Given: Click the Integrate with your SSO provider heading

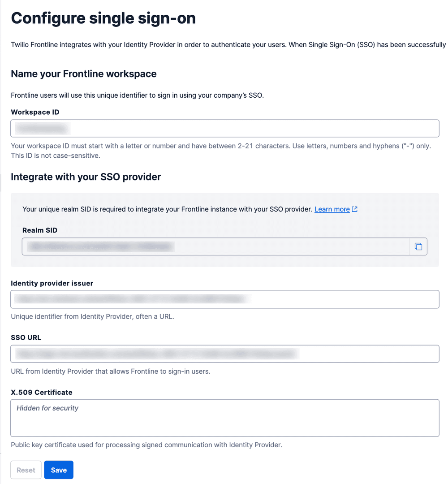Looking at the screenshot, I should [86, 177].
